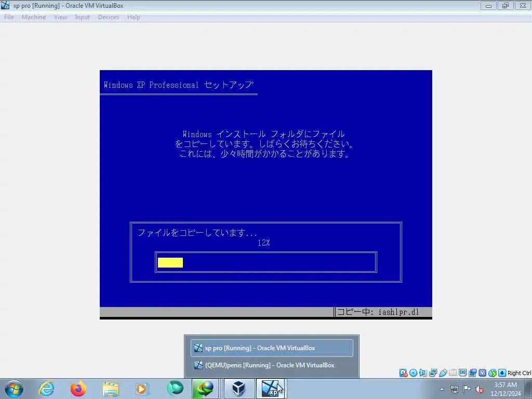Launch Internet Explorer from taskbar

click(x=46, y=389)
